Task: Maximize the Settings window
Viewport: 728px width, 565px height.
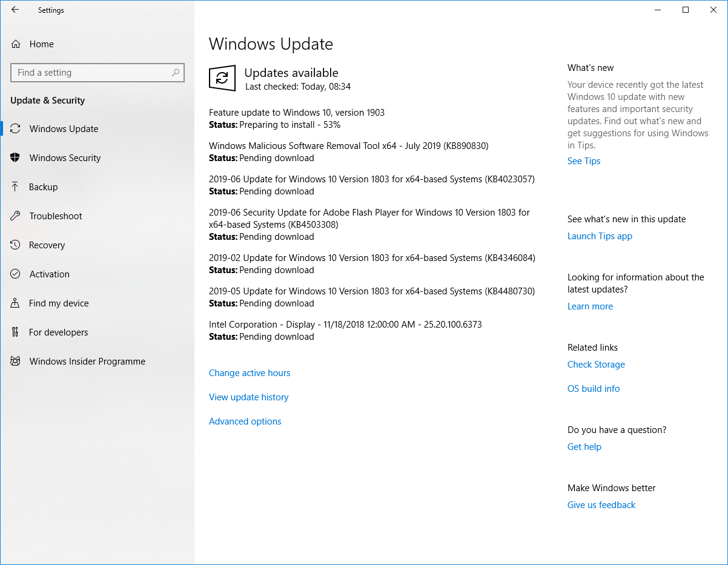Action: pyautogui.click(x=686, y=10)
